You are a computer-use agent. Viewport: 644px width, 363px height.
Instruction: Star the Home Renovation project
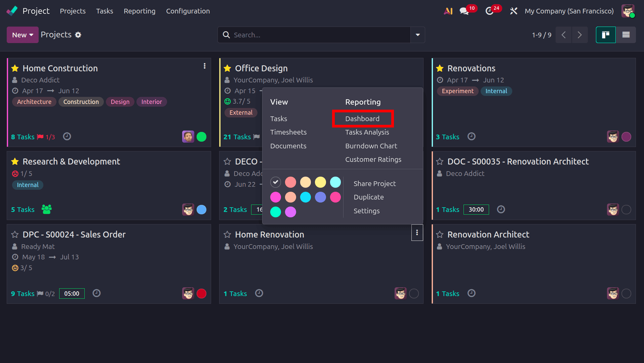(227, 234)
